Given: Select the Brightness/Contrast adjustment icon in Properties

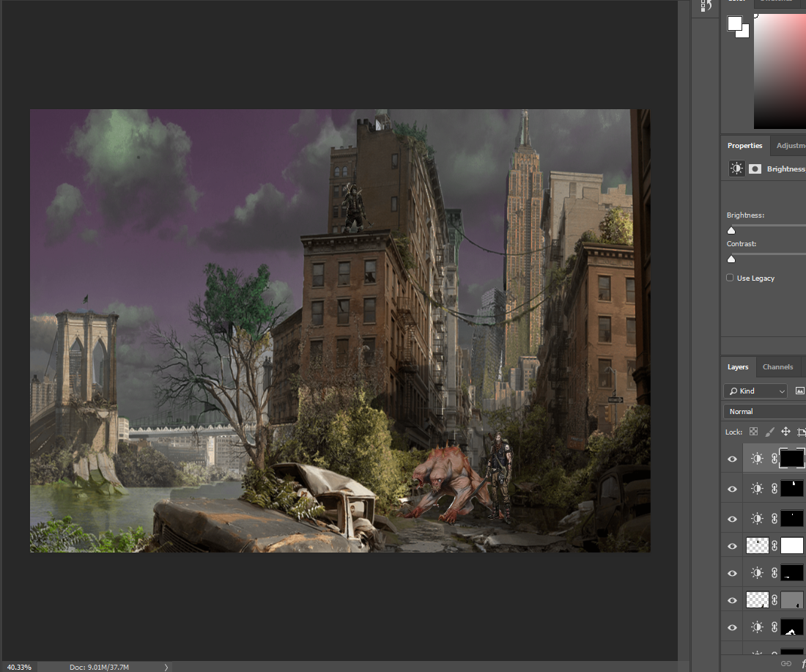Looking at the screenshot, I should [736, 168].
